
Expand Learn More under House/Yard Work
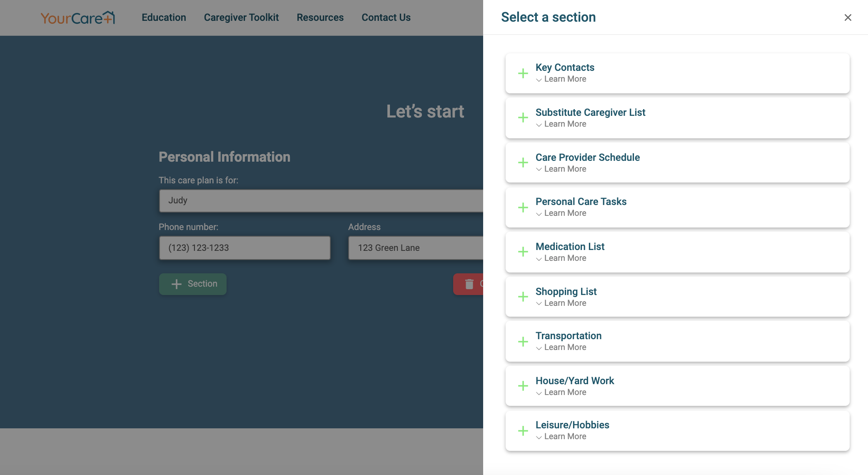tap(561, 392)
